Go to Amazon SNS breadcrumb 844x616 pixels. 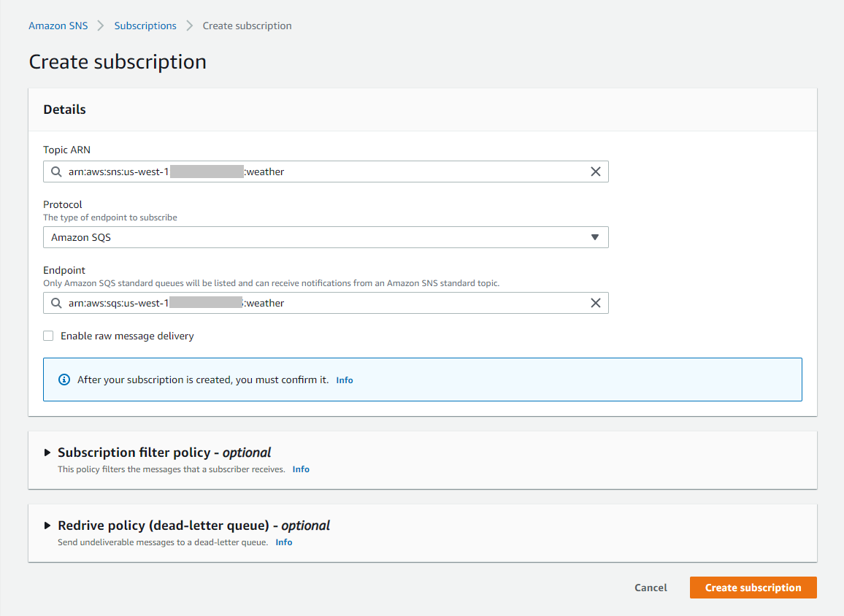pos(58,26)
